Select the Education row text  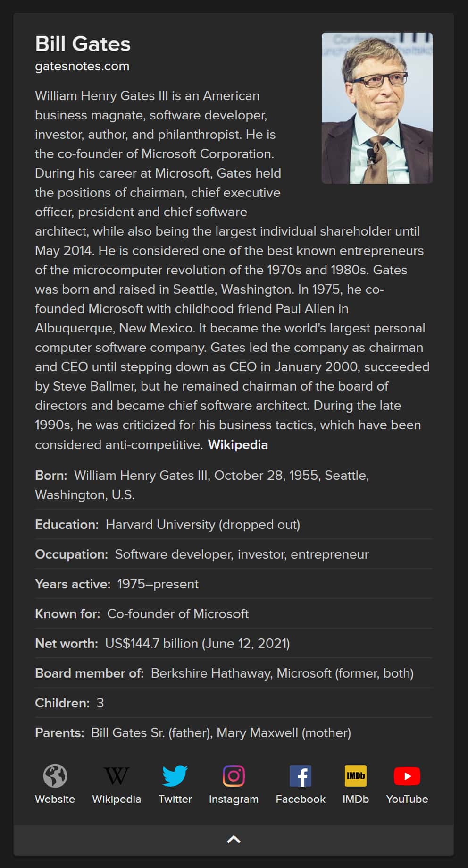167,524
